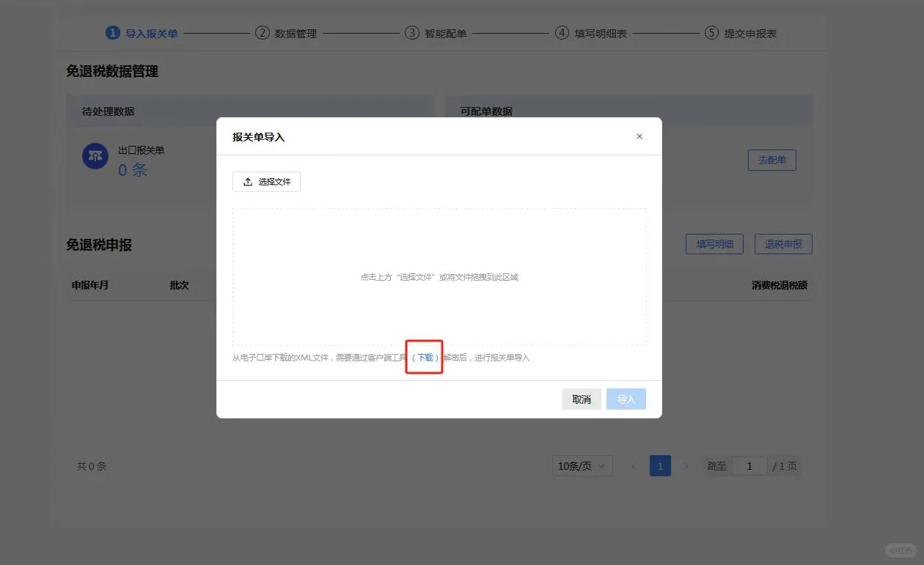The image size is (924, 565).
Task: Open the 10条/页 page size dropdown
Action: pyautogui.click(x=582, y=465)
